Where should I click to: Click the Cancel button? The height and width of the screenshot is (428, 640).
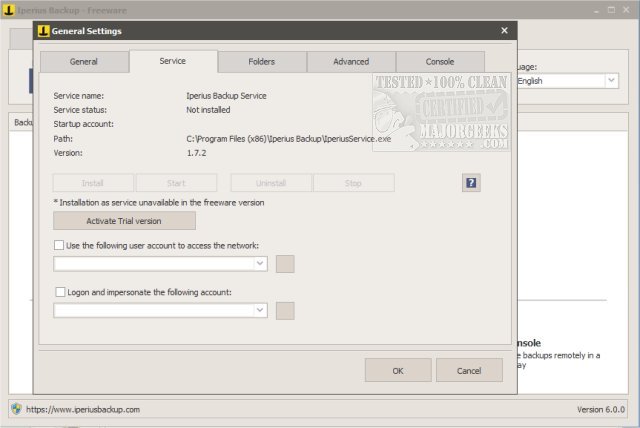point(469,370)
